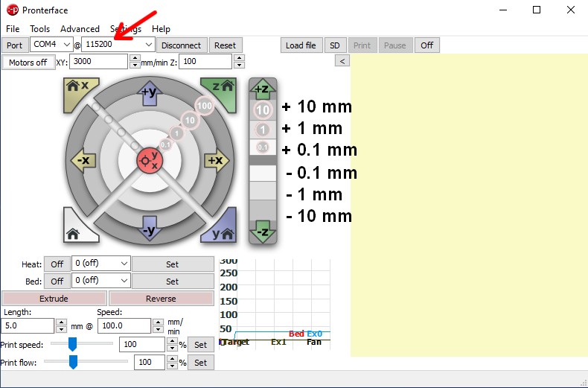This screenshot has height=388, width=588.
Task: Click Load file
Action: click(x=301, y=45)
